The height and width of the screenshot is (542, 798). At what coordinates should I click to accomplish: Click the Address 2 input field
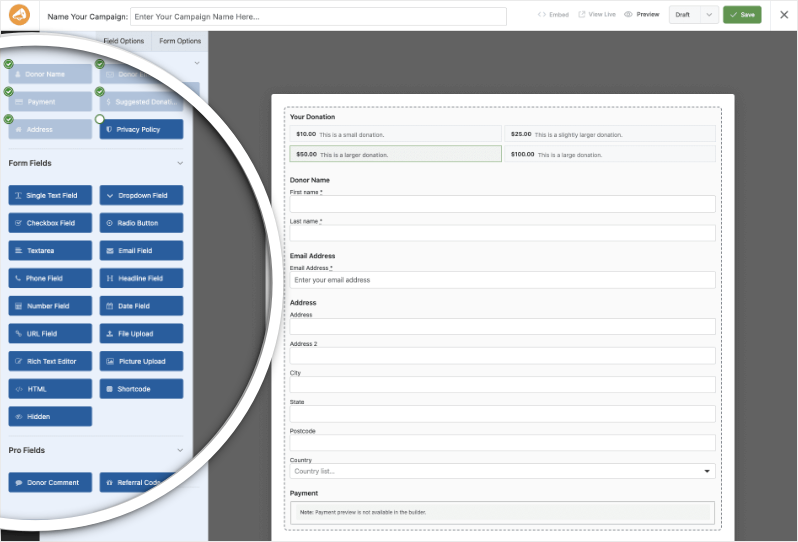tap(502, 355)
